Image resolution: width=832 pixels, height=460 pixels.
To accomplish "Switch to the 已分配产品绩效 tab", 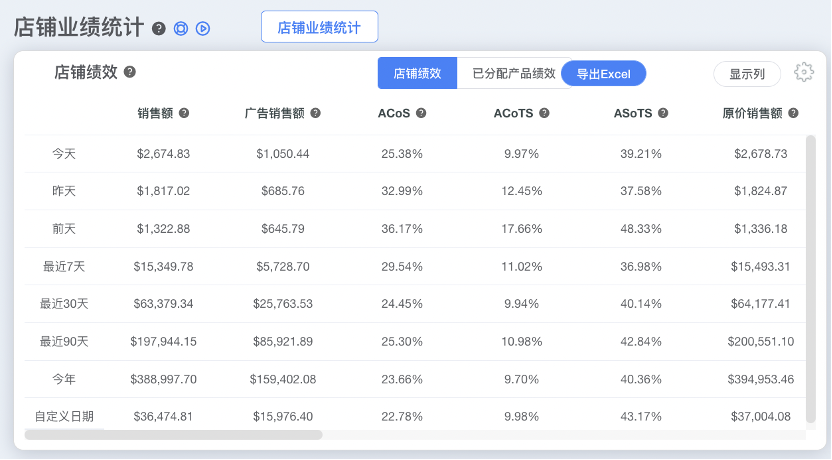I will click(x=511, y=73).
